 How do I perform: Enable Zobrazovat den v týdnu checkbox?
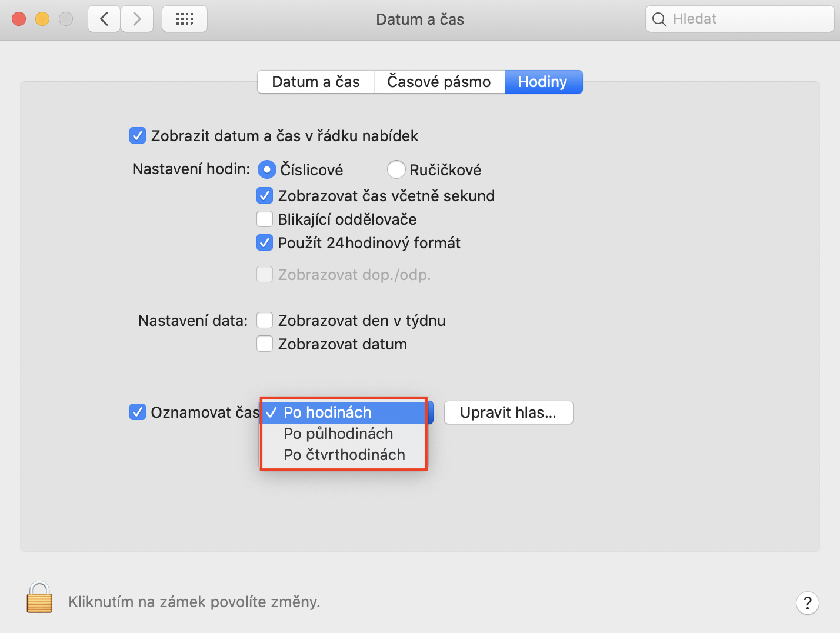point(265,320)
